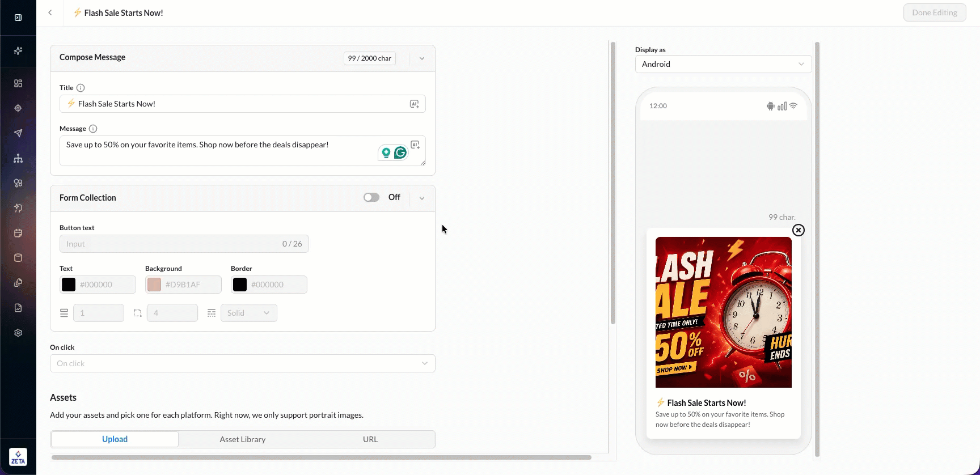Close the in-app message preview with the X

coord(799,230)
